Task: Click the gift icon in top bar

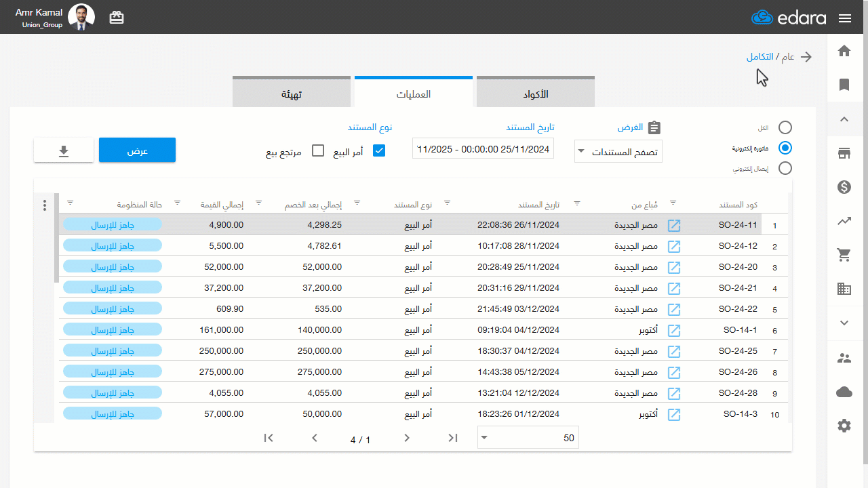Action: click(117, 18)
